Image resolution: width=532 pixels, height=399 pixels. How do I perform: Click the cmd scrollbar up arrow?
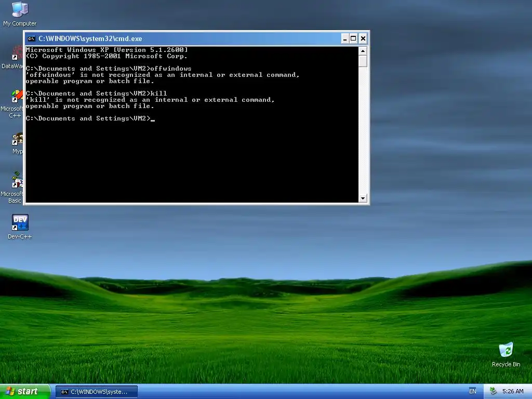point(363,51)
